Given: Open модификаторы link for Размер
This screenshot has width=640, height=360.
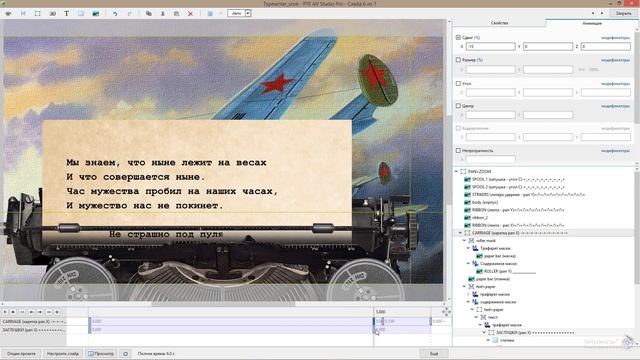Looking at the screenshot, I should 615,60.
